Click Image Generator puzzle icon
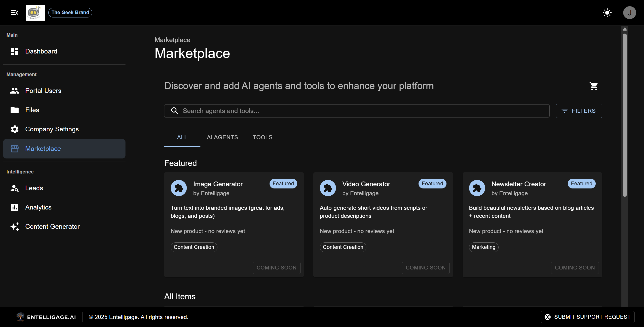 [179, 188]
